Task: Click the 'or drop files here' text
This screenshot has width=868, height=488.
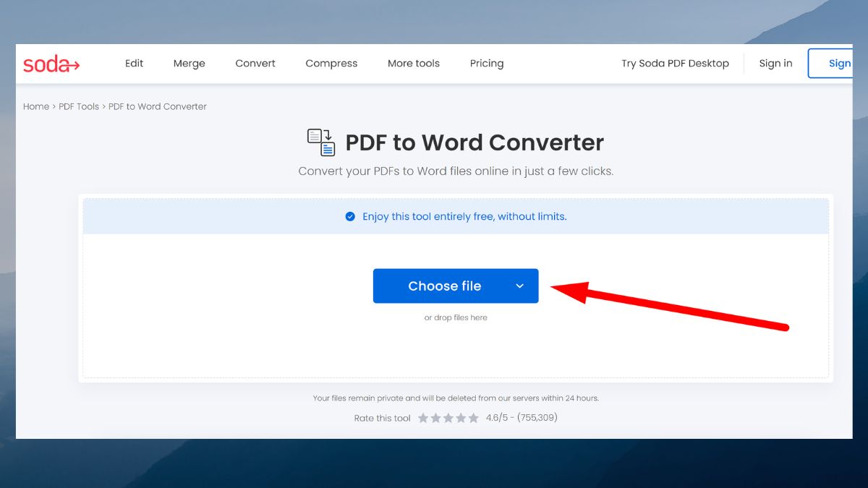Action: (456, 317)
